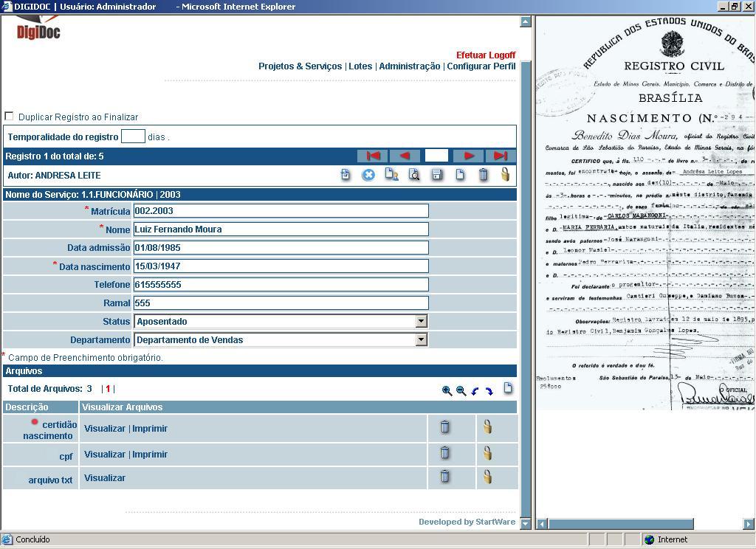Delete the cpf file

tap(445, 453)
